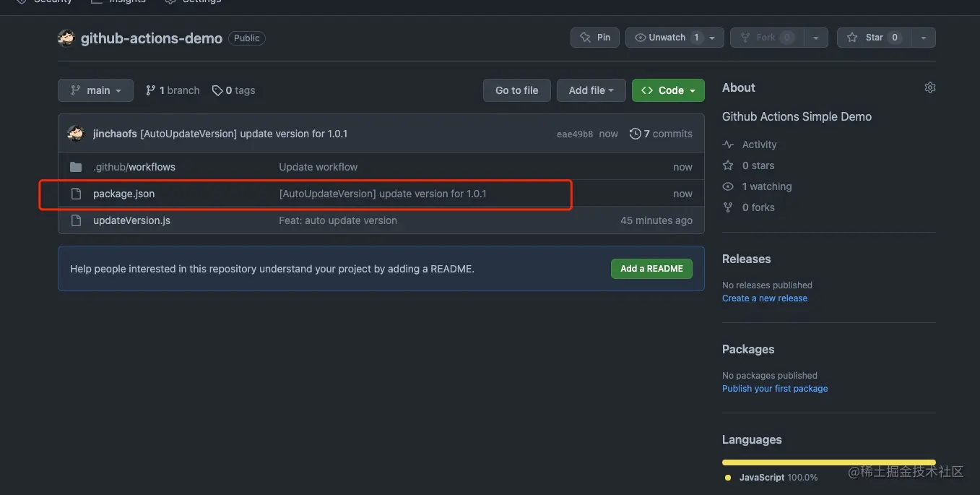Image resolution: width=980 pixels, height=495 pixels.
Task: Open the Add file dropdown
Action: tap(591, 90)
